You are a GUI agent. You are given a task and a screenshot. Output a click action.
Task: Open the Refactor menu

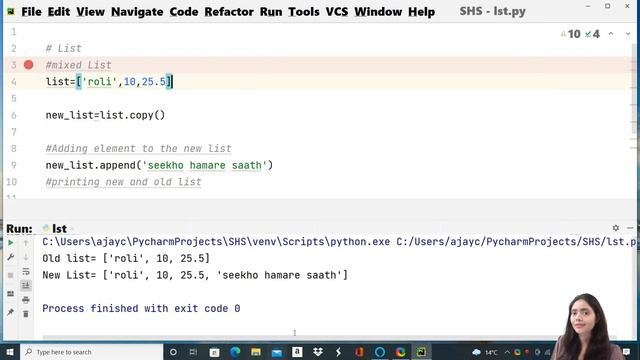click(x=229, y=12)
